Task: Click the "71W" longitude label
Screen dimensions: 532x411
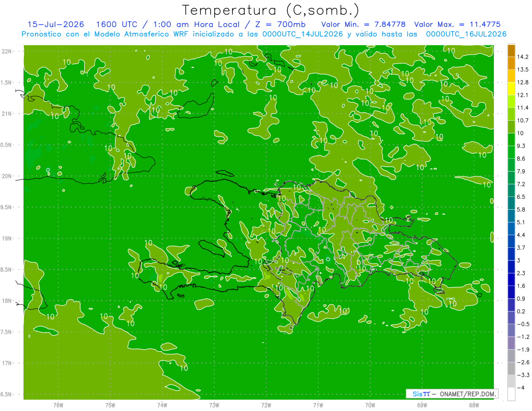Action: pos(318,405)
